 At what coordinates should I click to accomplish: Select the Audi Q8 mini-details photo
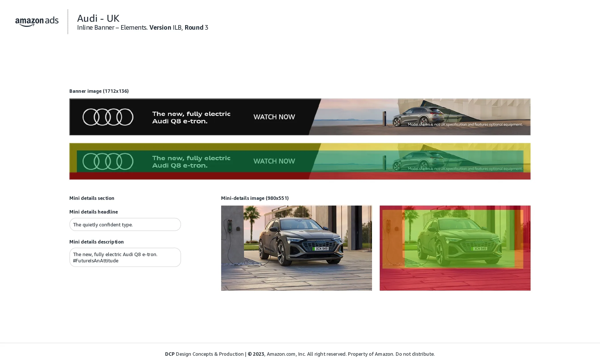[296, 248]
